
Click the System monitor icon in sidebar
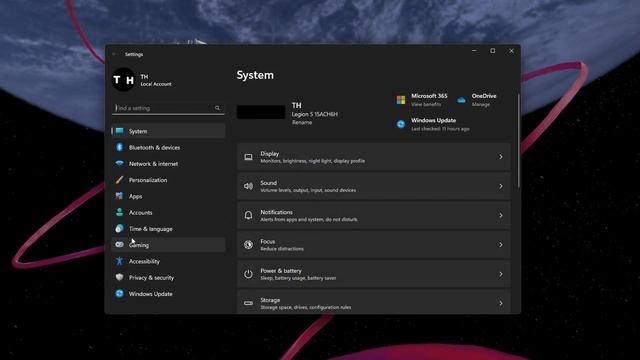coord(120,131)
